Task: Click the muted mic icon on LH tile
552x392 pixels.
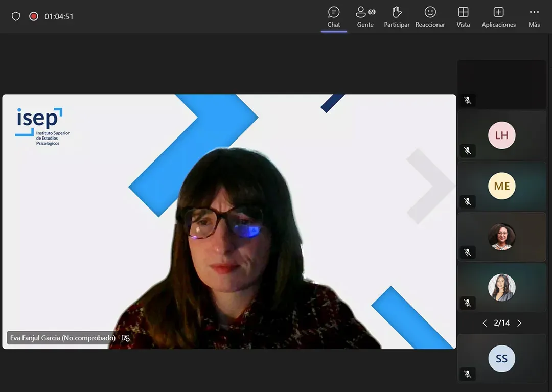Action: tap(468, 151)
